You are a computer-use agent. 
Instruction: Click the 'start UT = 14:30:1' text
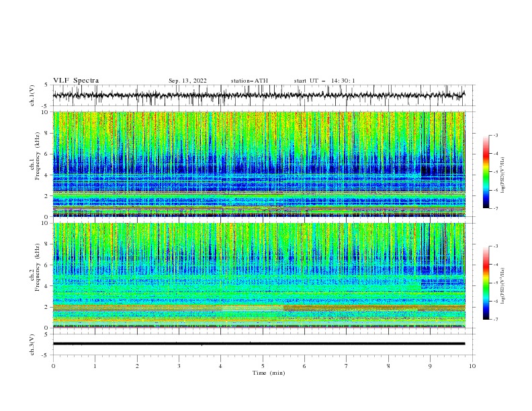pos(324,81)
